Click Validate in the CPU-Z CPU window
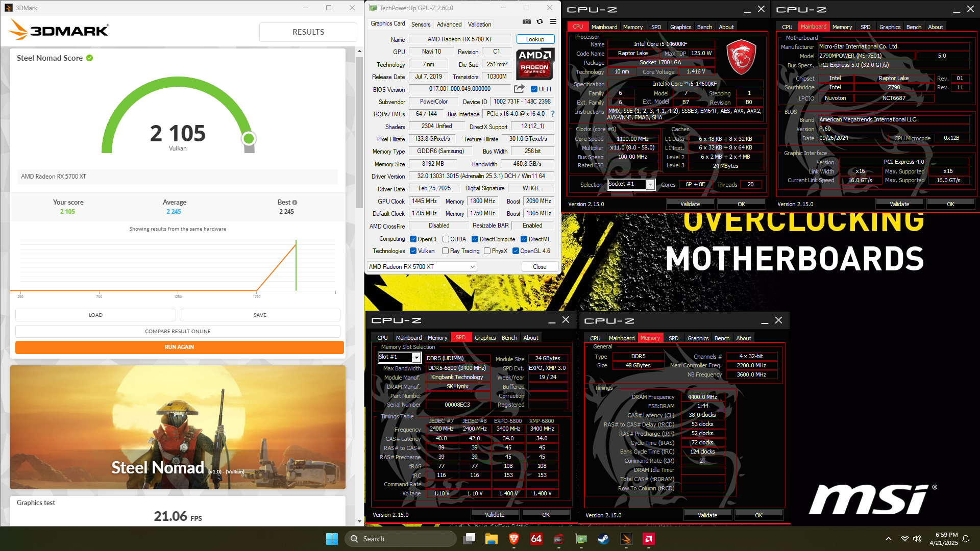 click(x=690, y=204)
